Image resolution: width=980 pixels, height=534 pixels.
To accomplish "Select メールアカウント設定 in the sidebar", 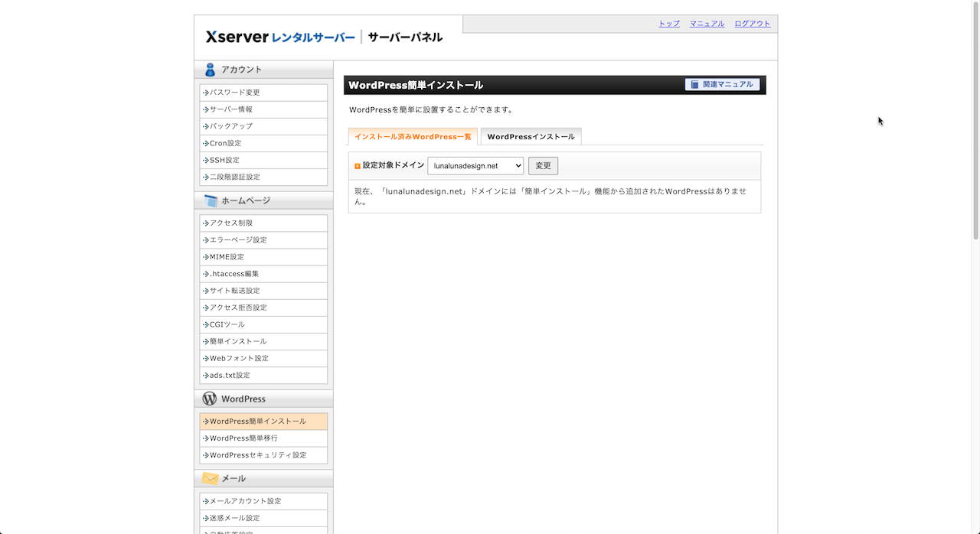I will (246, 501).
